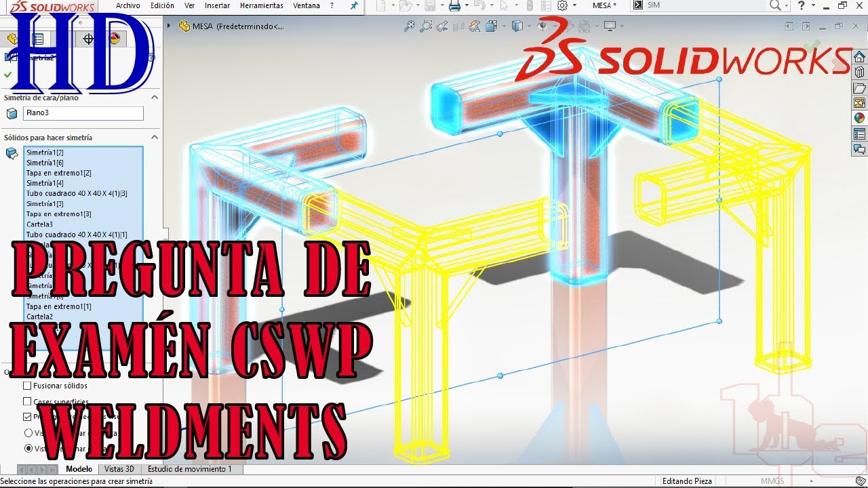Collapse Sólidos para hacer simetría section
This screenshot has height=488, width=868.
[155, 137]
